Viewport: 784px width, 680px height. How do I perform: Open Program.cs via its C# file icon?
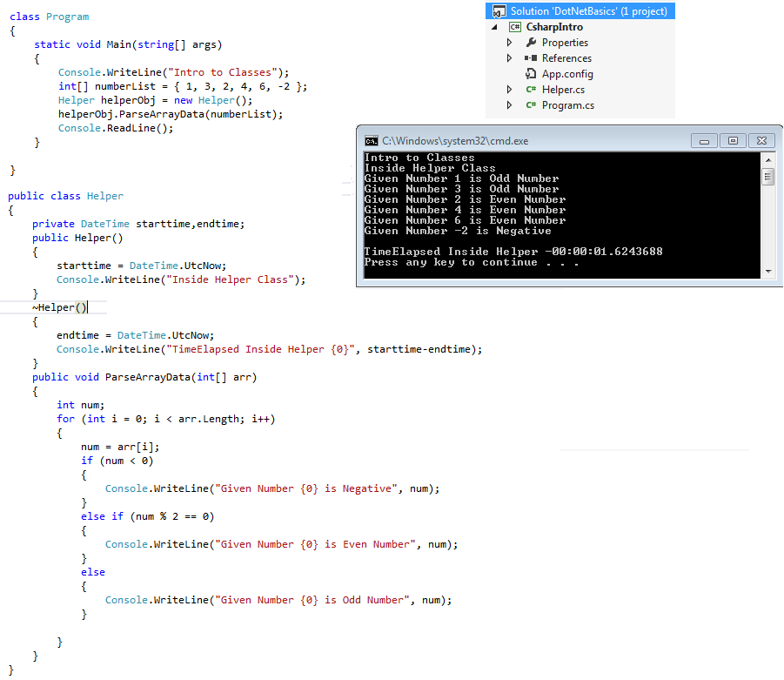click(x=532, y=105)
